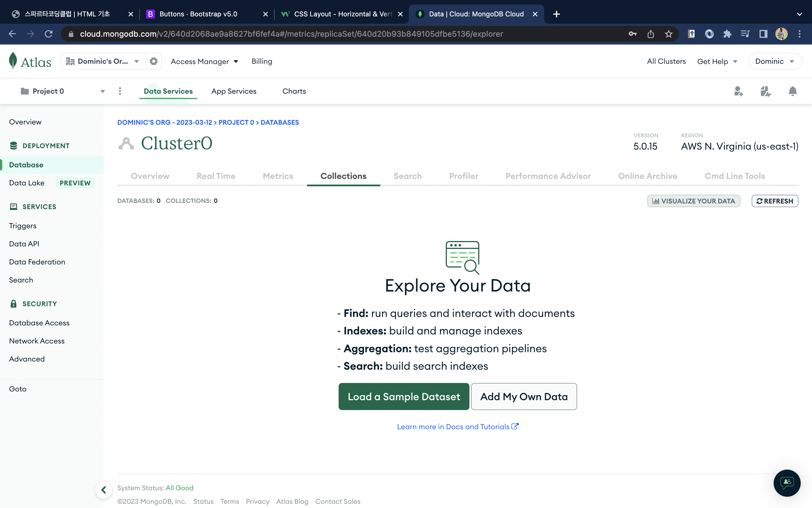Open the Chrome three-dot menu
The image size is (812, 508).
pos(800,34)
